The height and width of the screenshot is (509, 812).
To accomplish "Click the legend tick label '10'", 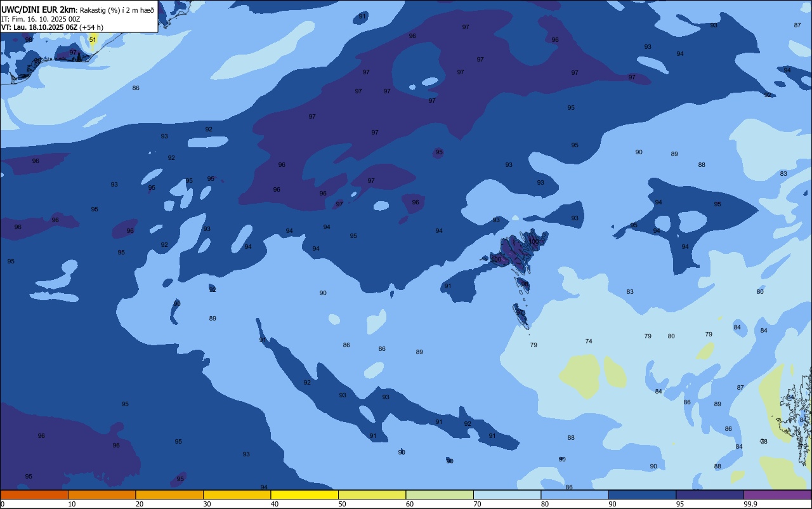I will (x=72, y=504).
